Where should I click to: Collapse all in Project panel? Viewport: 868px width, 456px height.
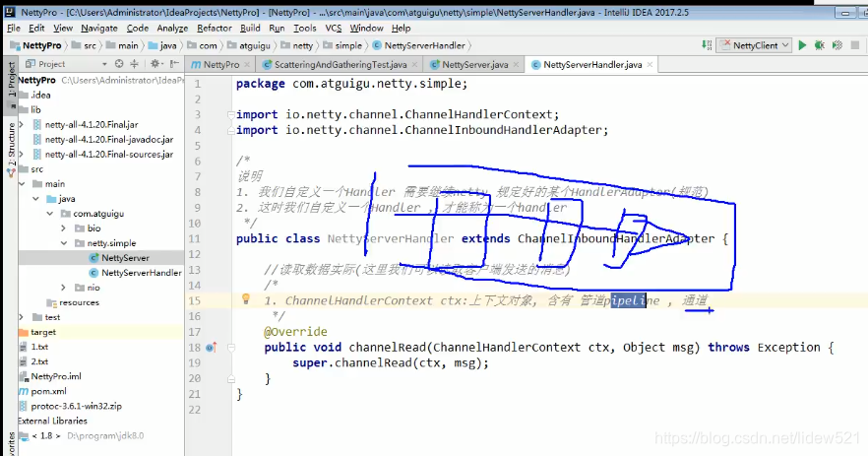point(134,64)
